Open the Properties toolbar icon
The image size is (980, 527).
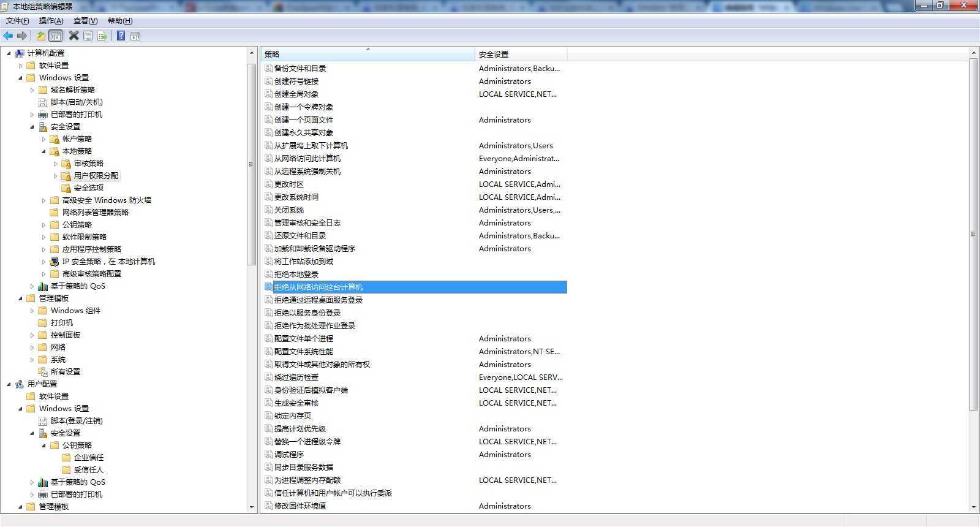tap(88, 36)
